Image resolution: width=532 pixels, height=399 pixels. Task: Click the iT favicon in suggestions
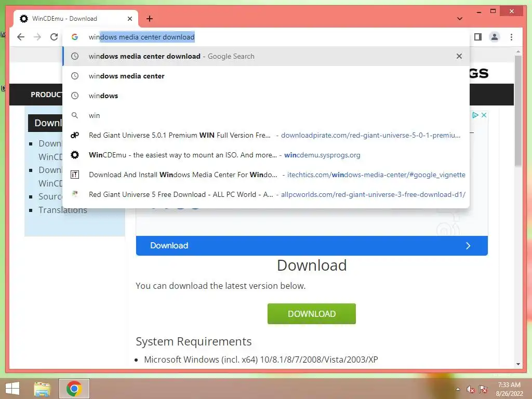click(75, 175)
